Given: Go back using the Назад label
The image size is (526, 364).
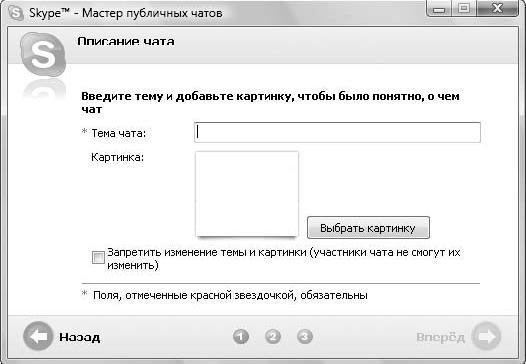Looking at the screenshot, I should click(x=80, y=337).
